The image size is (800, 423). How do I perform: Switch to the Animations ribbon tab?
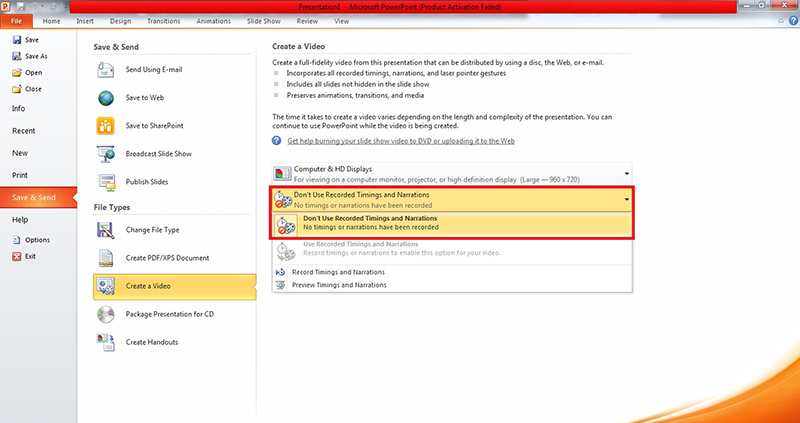214,21
